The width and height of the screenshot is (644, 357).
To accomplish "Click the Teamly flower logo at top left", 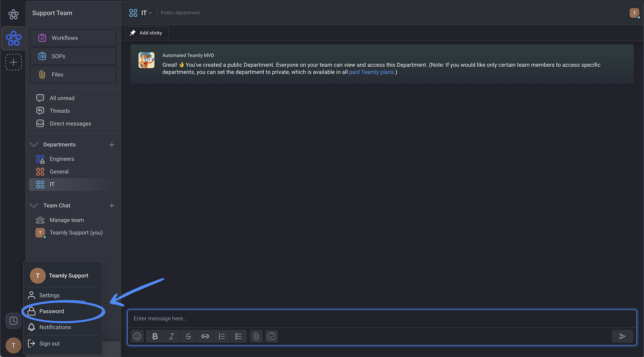I will coord(14,14).
